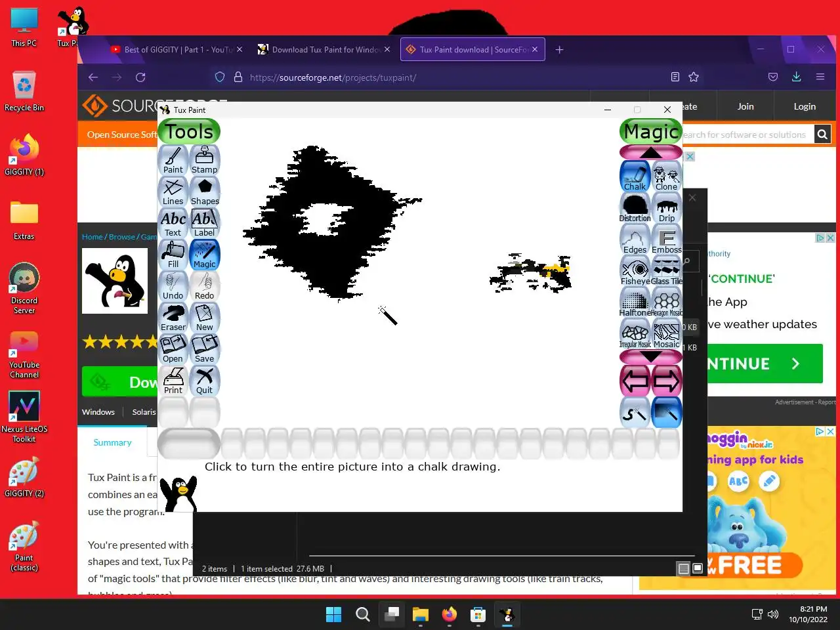Pick the Label tool

coord(205,223)
